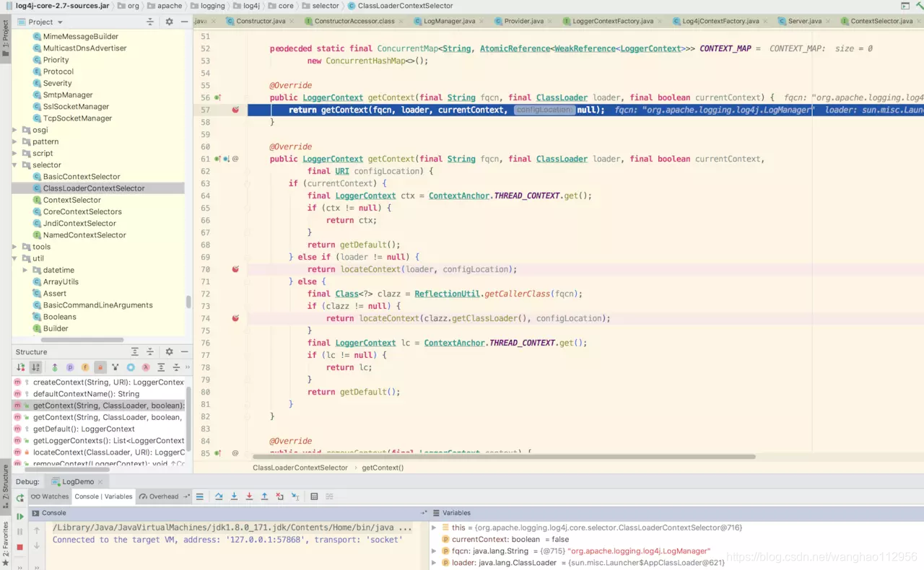Open Watches tab in debugger

50,496
